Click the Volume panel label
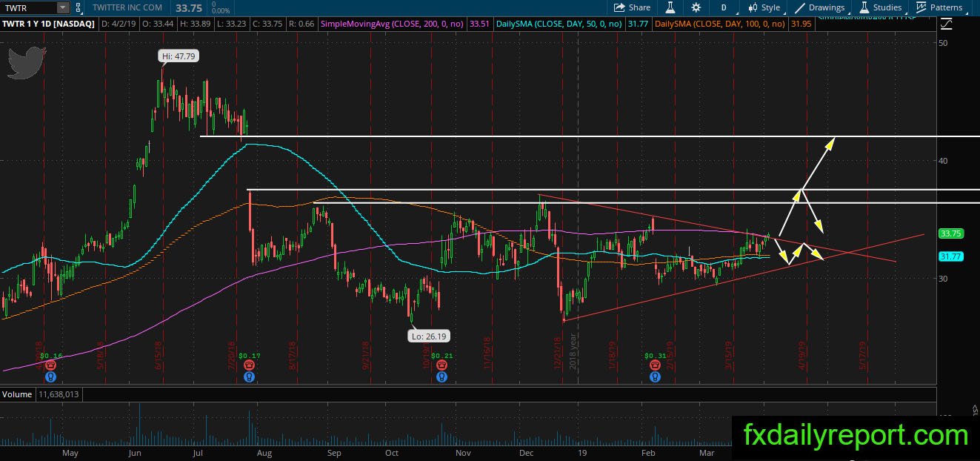 tap(17, 394)
